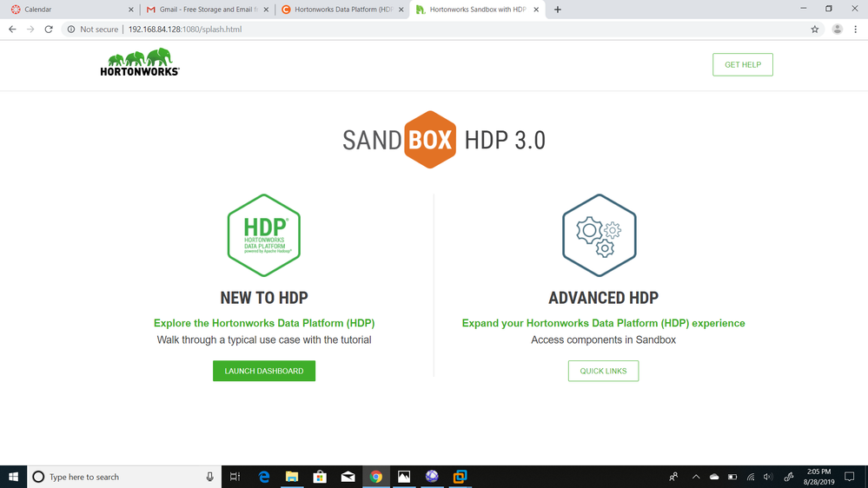Click the Not secure site info icon
The image size is (868, 488).
[71, 30]
